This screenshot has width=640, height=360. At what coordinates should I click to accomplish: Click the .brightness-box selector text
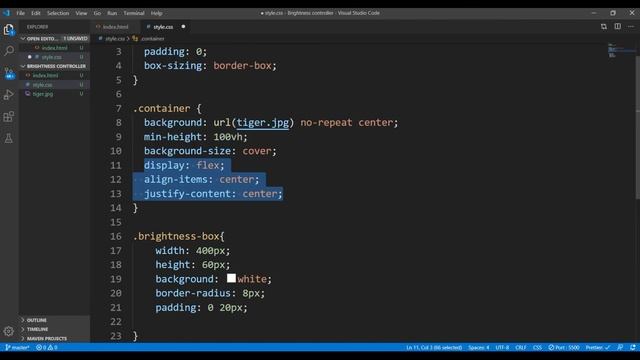(178, 236)
